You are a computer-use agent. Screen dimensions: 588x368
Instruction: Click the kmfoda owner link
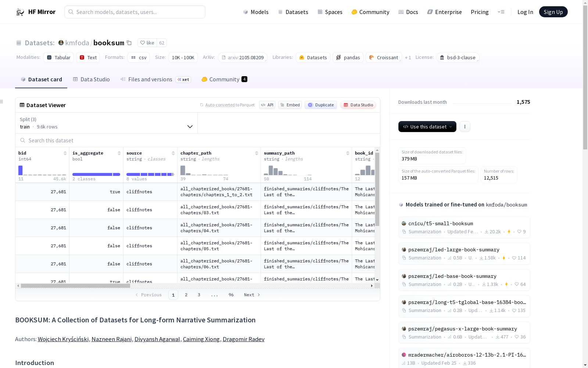click(77, 43)
